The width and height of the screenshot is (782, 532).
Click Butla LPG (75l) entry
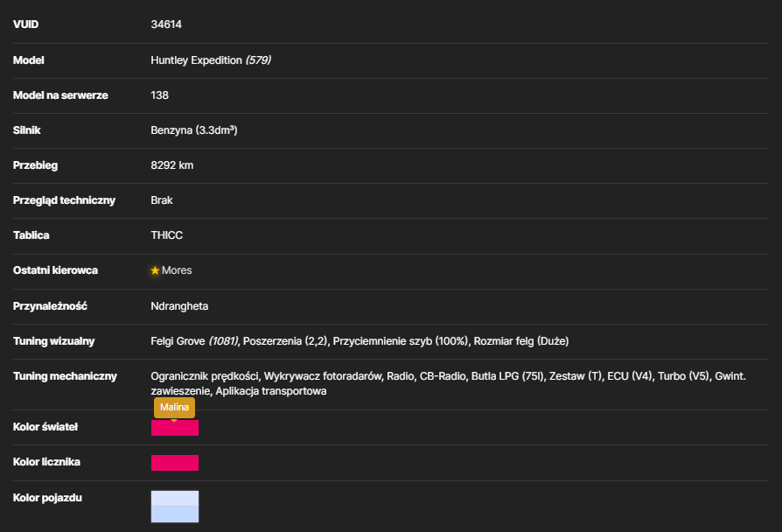(x=507, y=375)
